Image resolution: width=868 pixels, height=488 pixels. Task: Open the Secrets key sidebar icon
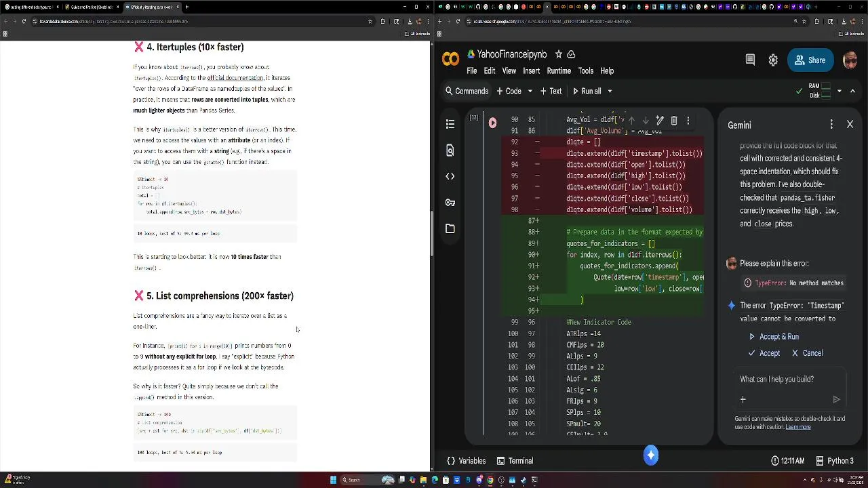coord(450,203)
